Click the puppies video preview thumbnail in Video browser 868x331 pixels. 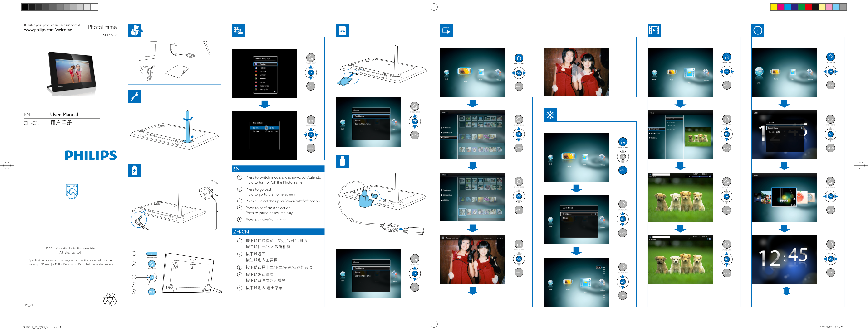(698, 137)
